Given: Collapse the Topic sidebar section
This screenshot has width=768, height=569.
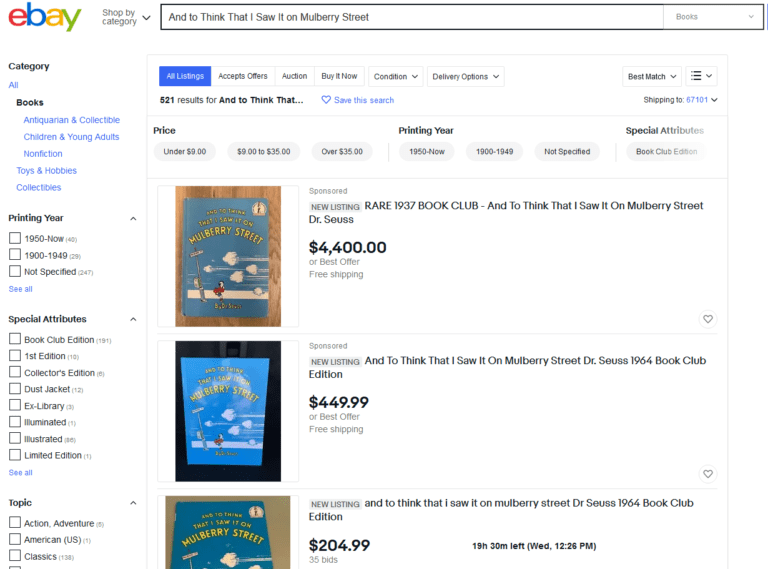Looking at the screenshot, I should (133, 503).
